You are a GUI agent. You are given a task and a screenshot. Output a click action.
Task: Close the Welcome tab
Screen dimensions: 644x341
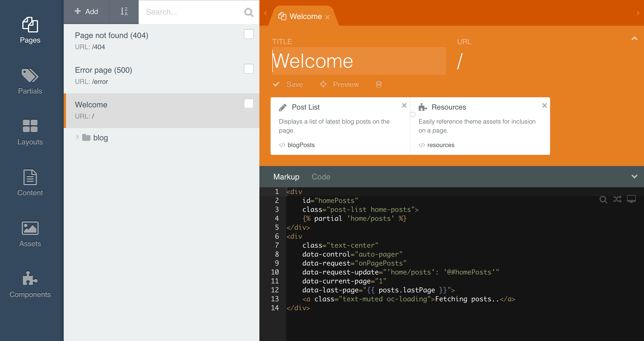[327, 17]
